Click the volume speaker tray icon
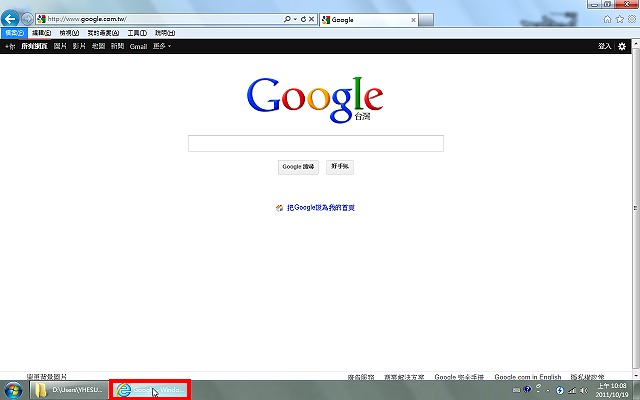This screenshot has width=640, height=400. pos(584,391)
